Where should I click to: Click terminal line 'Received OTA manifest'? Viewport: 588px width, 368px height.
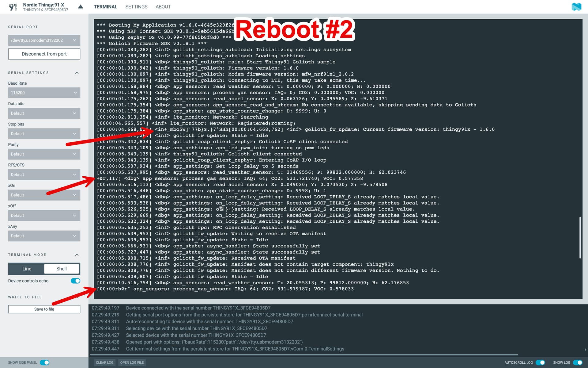point(196,258)
